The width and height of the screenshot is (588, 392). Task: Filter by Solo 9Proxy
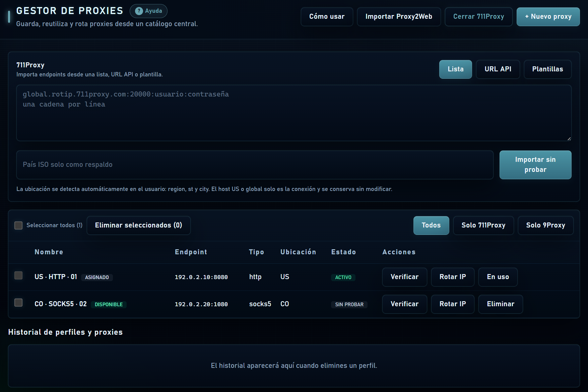pyautogui.click(x=545, y=225)
